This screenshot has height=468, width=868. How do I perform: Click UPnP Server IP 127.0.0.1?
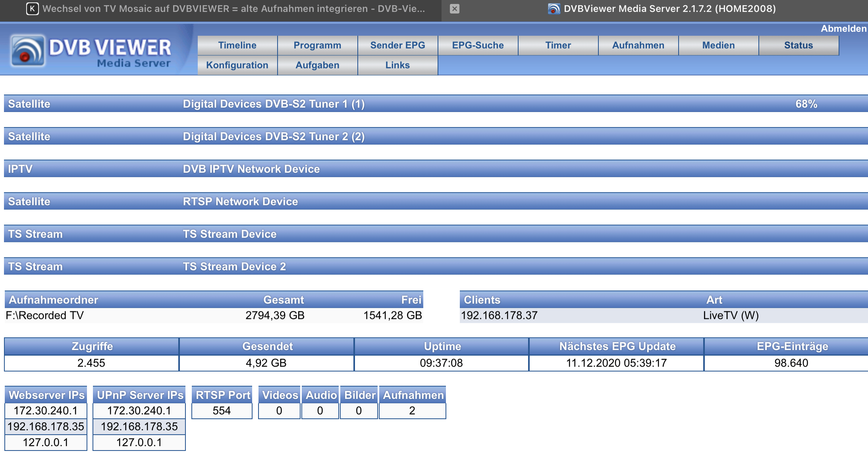[x=139, y=443]
